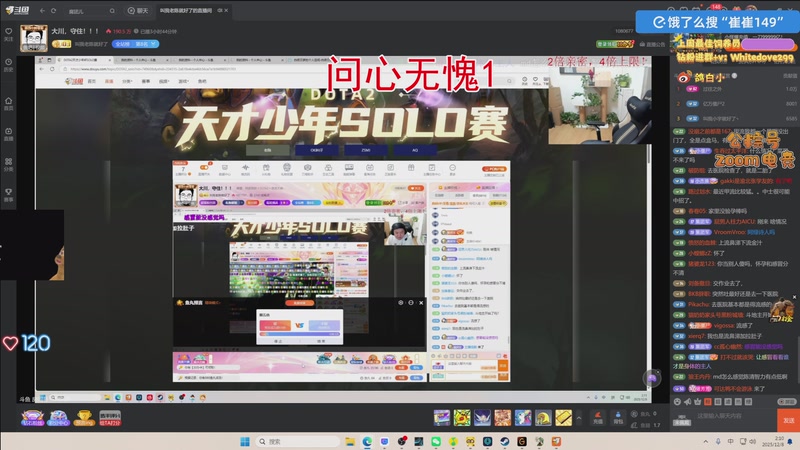Expand the gift bar with up chevron

(x=579, y=418)
